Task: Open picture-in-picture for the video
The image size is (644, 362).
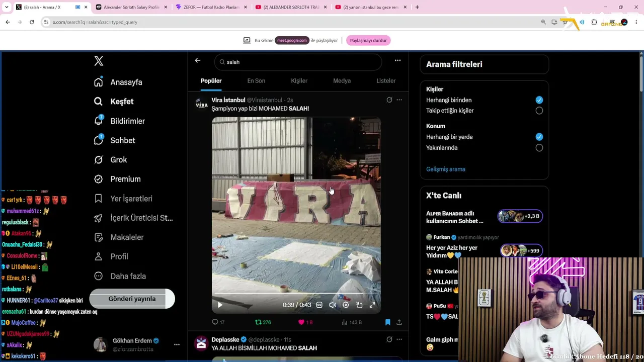Action: (359, 305)
